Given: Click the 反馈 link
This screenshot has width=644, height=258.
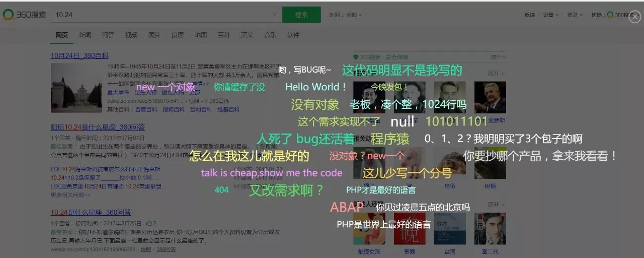Looking at the screenshot, I should click(x=530, y=15).
